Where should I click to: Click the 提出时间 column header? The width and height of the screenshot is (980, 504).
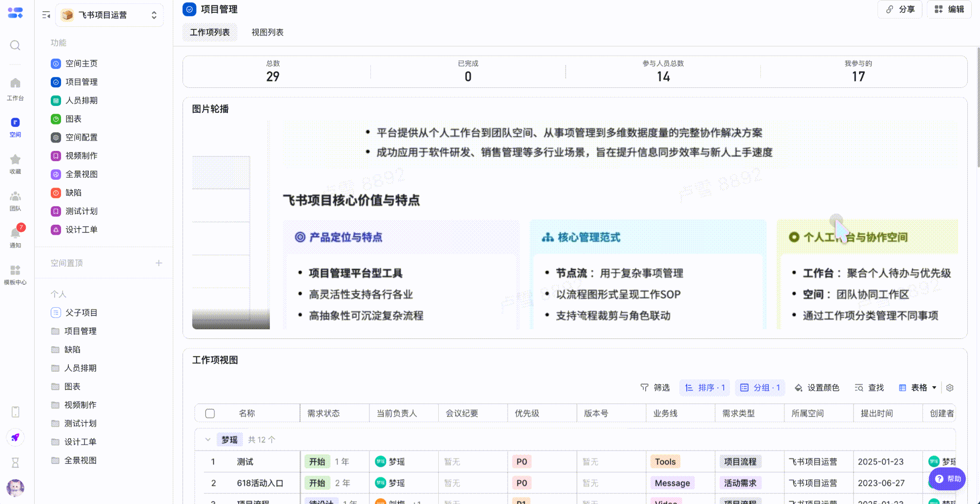[888, 414]
